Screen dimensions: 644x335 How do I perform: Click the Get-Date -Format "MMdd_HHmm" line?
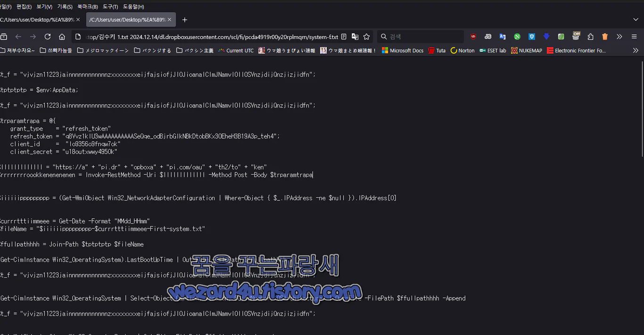pyautogui.click(x=74, y=221)
